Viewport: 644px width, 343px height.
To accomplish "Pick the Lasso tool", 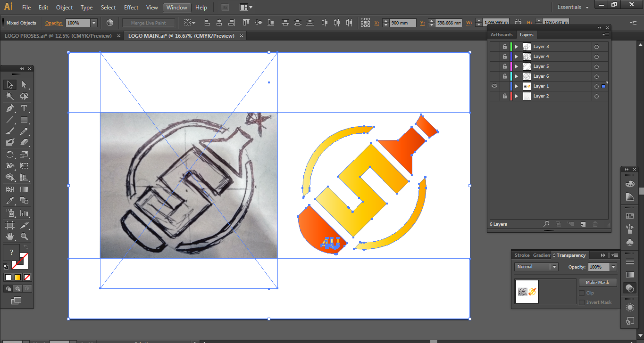I will click(24, 96).
